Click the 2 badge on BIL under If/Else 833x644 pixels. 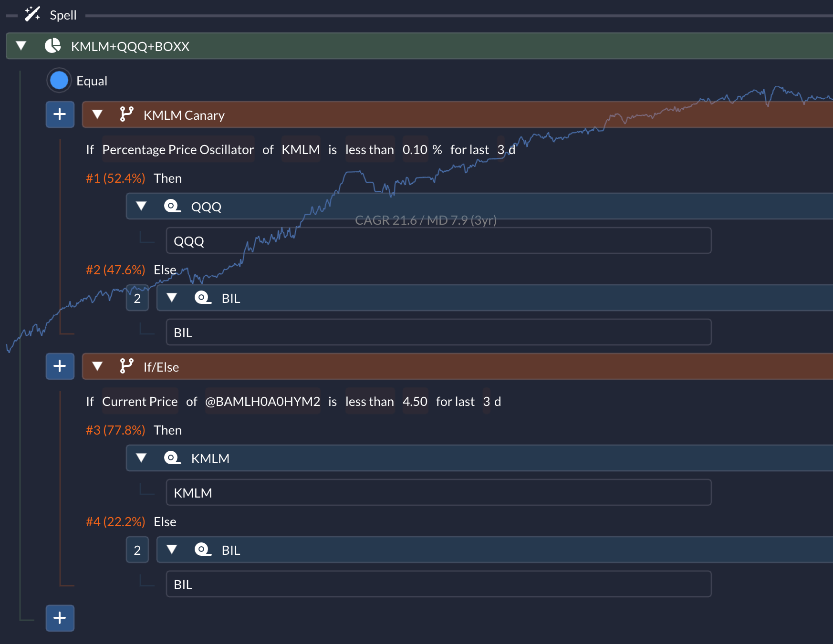click(137, 550)
